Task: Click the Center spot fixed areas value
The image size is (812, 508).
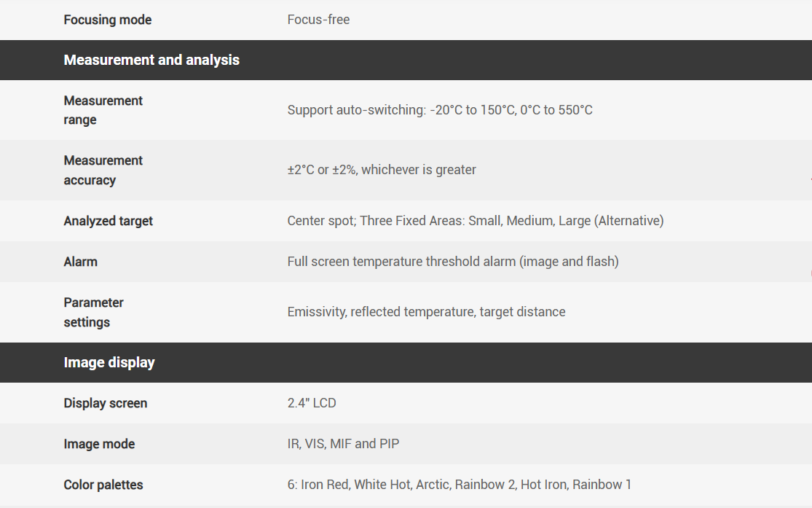Action: [476, 221]
